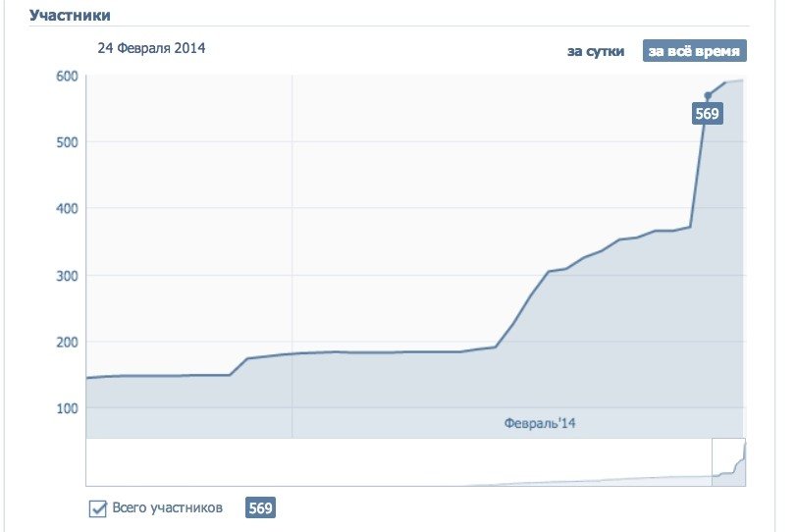Click the date "24 Февраля 2014"
The image size is (796, 532).
(150, 48)
